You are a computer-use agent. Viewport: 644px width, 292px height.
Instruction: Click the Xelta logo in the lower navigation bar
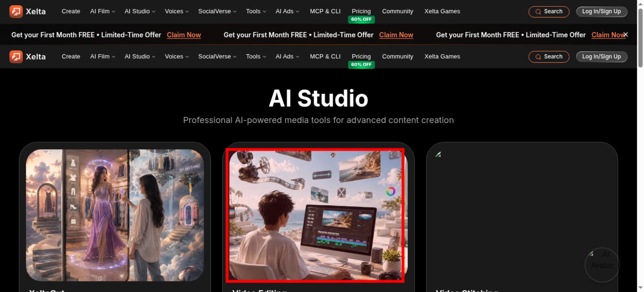pos(28,57)
